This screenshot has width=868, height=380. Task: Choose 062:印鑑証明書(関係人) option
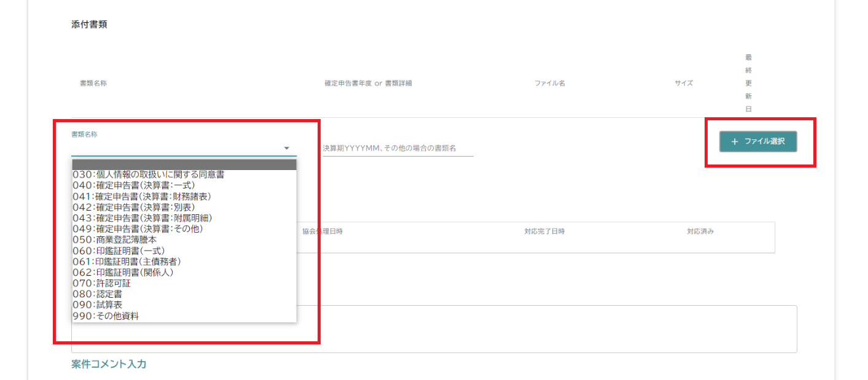click(x=184, y=273)
